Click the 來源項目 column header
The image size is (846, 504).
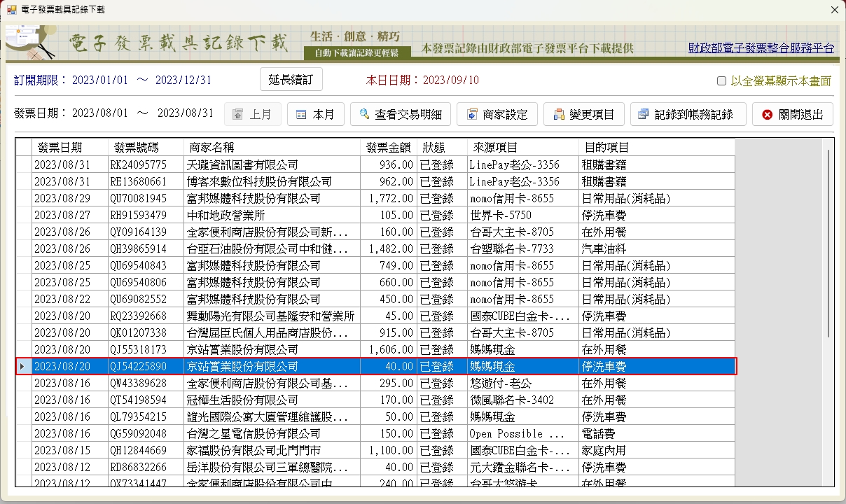pyautogui.click(x=522, y=147)
